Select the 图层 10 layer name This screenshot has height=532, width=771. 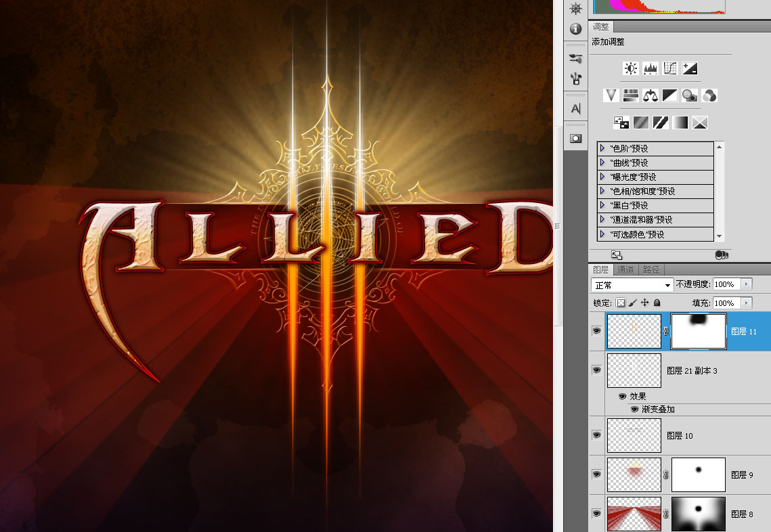click(x=680, y=436)
